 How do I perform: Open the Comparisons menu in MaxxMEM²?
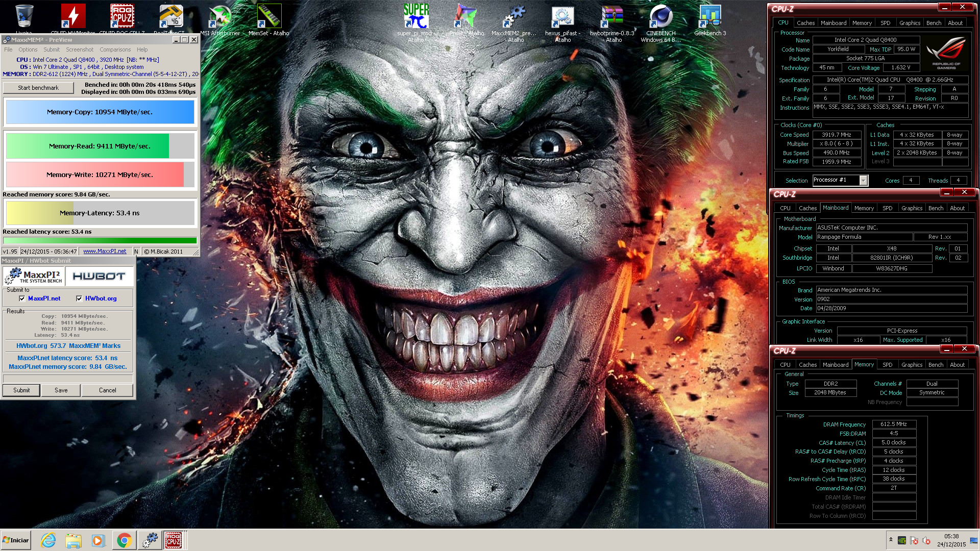tap(115, 49)
